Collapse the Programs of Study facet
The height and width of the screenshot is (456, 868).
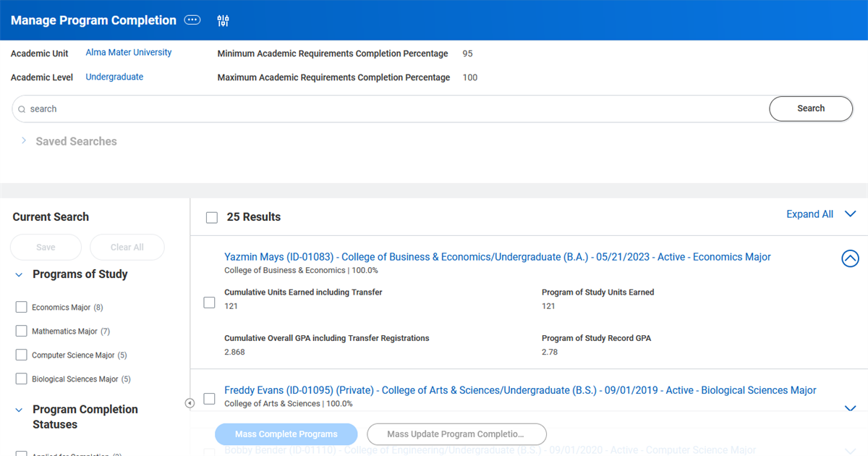19,274
